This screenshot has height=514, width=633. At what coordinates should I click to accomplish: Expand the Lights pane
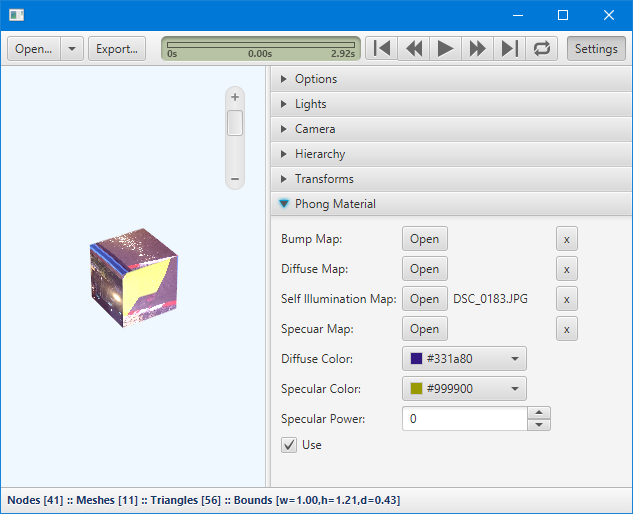point(451,104)
